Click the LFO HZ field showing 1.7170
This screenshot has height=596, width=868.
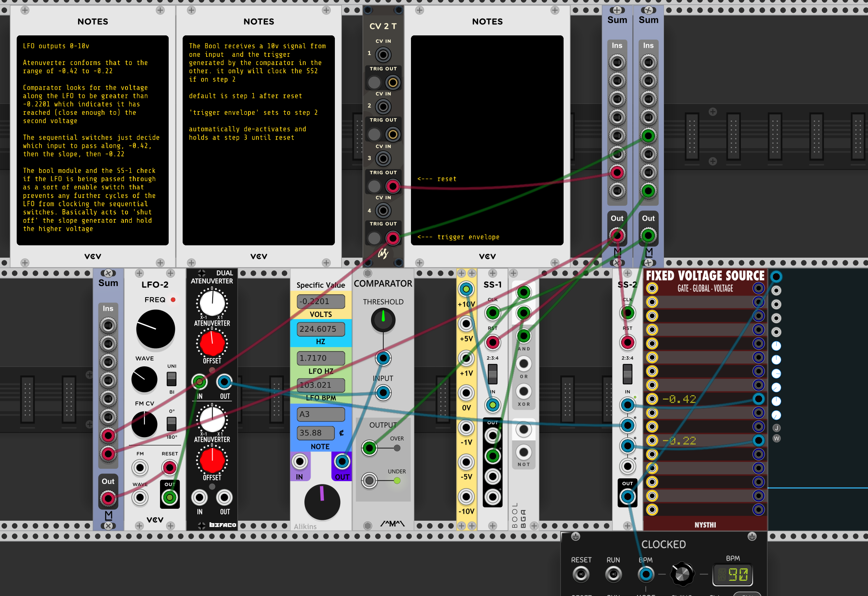click(321, 358)
